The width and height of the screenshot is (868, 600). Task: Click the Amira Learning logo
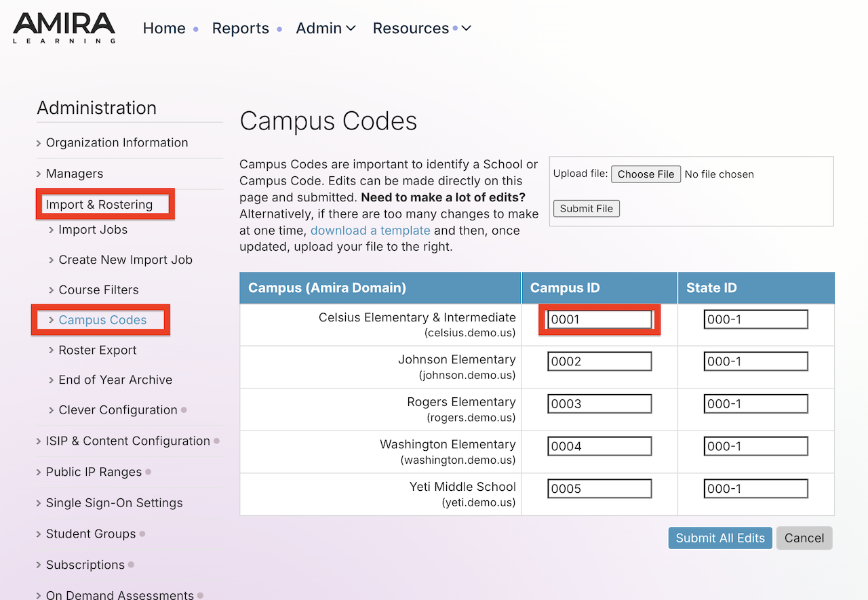pyautogui.click(x=64, y=27)
